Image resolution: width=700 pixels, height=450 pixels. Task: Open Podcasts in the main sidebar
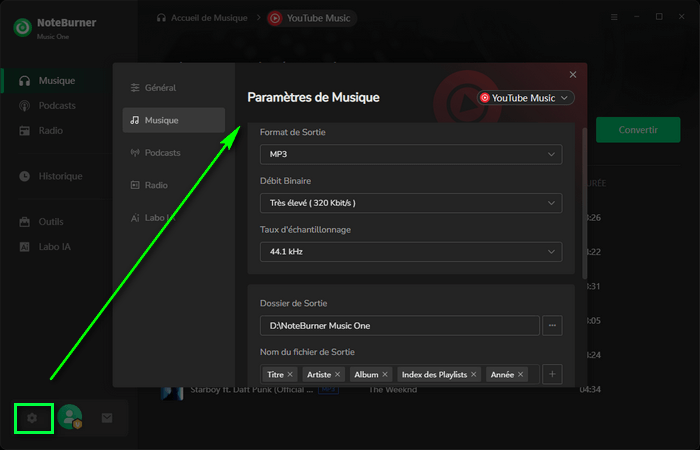[x=47, y=106]
